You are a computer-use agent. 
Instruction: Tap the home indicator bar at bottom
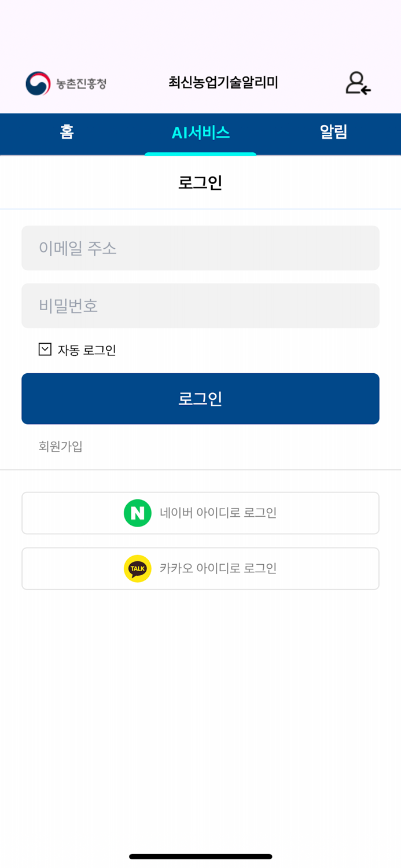pyautogui.click(x=200, y=856)
